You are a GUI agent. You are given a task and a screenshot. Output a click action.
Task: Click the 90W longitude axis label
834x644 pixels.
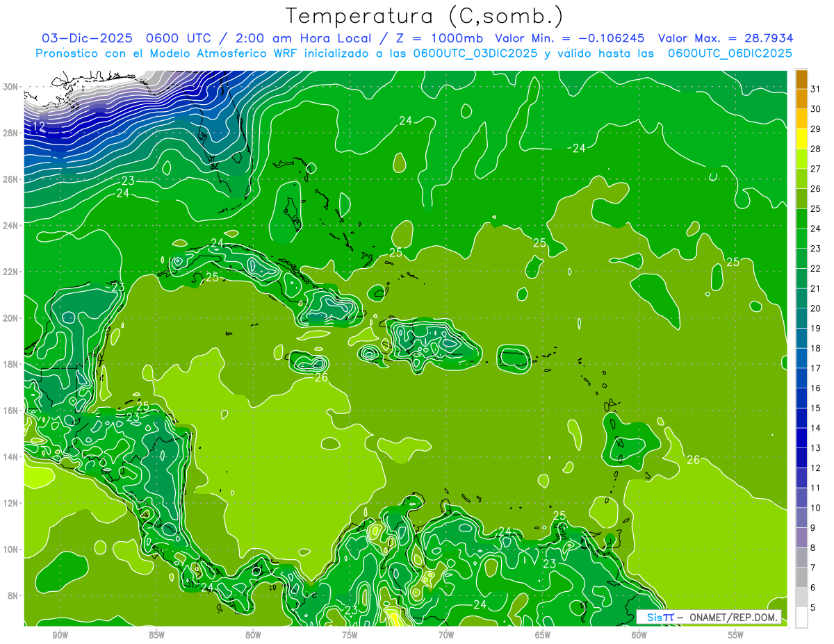tap(60, 636)
